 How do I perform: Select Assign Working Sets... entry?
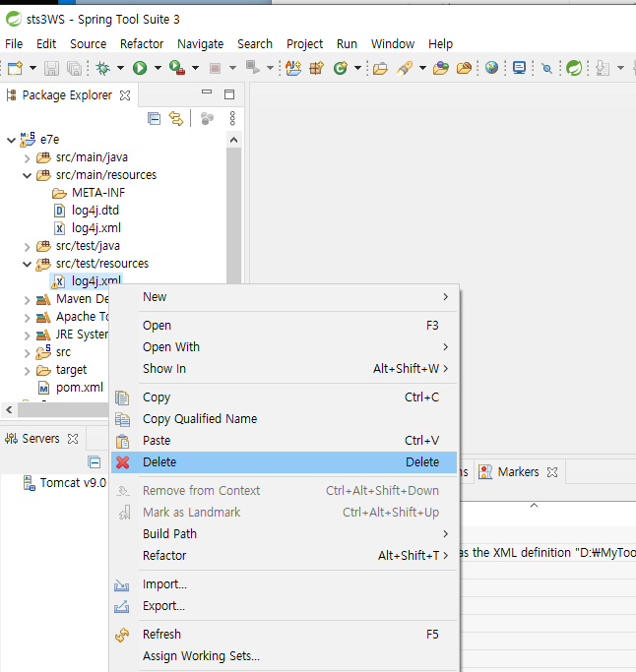coord(284,656)
